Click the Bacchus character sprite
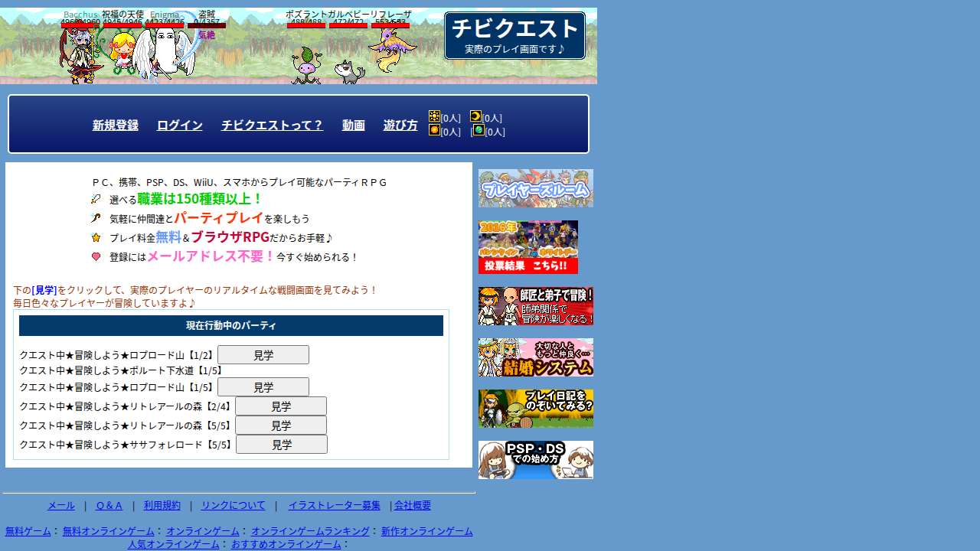This screenshot has width=980, height=551. pos(81,55)
